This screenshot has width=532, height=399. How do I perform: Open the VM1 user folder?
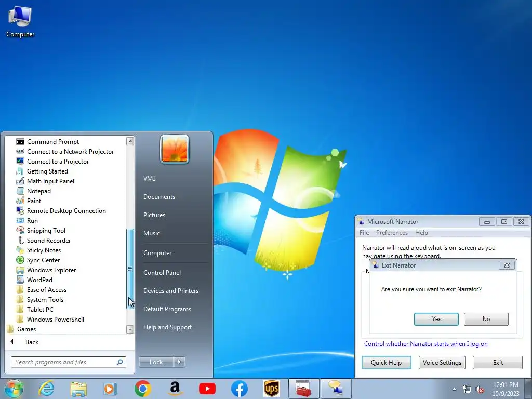point(149,179)
